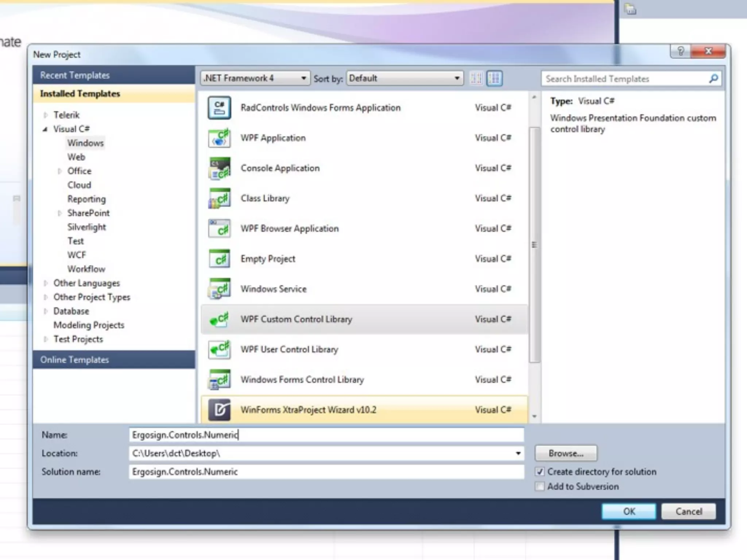The width and height of the screenshot is (747, 560).
Task: Uncheck Create directory for solution
Action: click(540, 472)
